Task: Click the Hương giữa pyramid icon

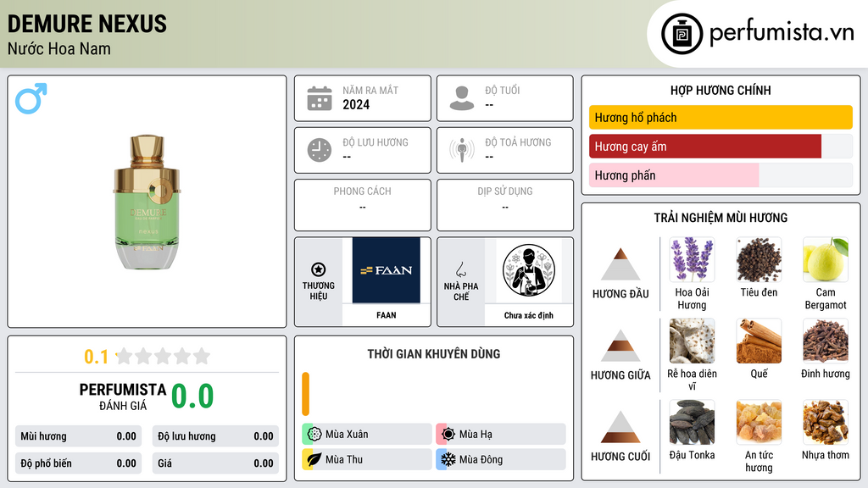Action: (620, 346)
